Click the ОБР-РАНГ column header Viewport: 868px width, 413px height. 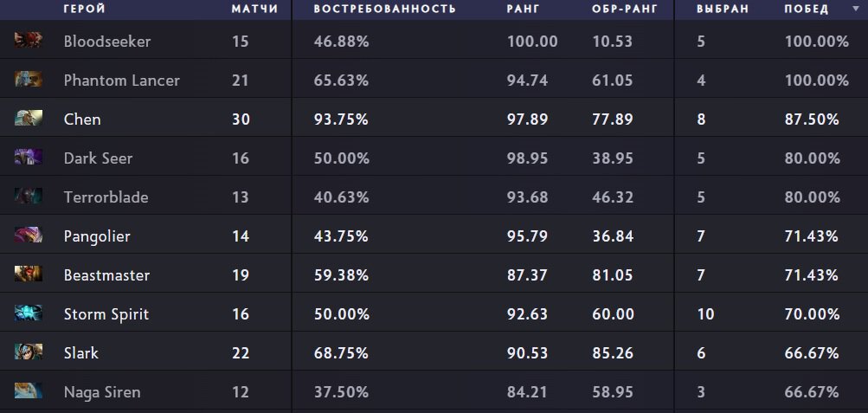[625, 9]
